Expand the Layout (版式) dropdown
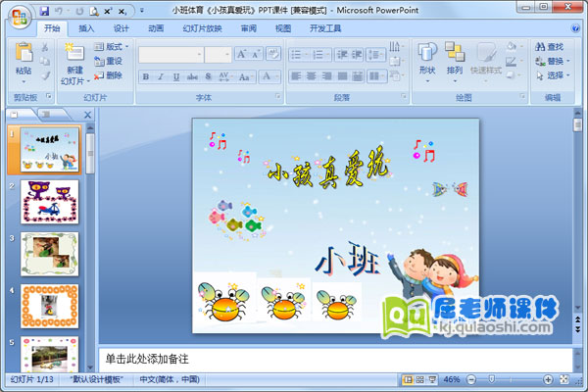Viewport: 588px width, 392px height. click(x=111, y=46)
